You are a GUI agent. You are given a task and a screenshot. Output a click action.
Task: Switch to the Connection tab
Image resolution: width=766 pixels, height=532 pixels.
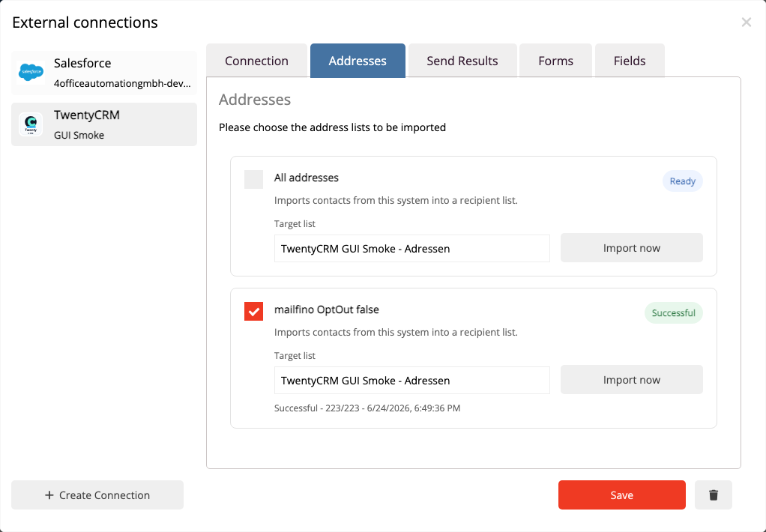[256, 61]
